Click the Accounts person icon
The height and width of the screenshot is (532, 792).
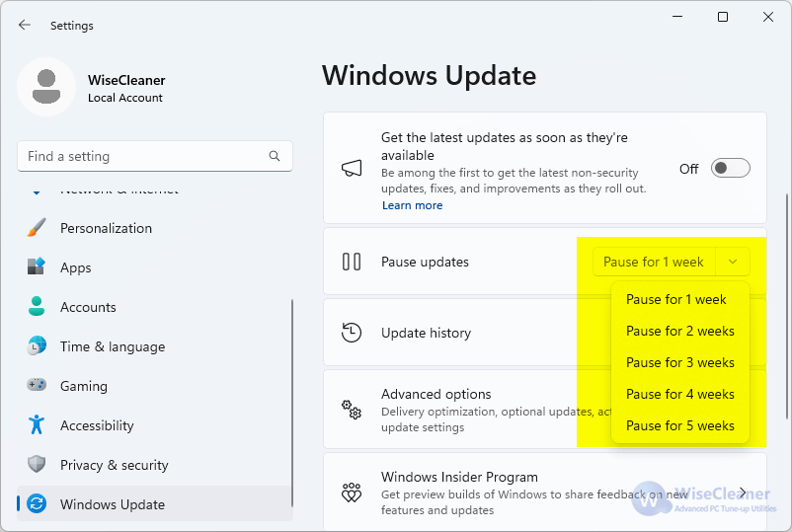pyautogui.click(x=37, y=306)
